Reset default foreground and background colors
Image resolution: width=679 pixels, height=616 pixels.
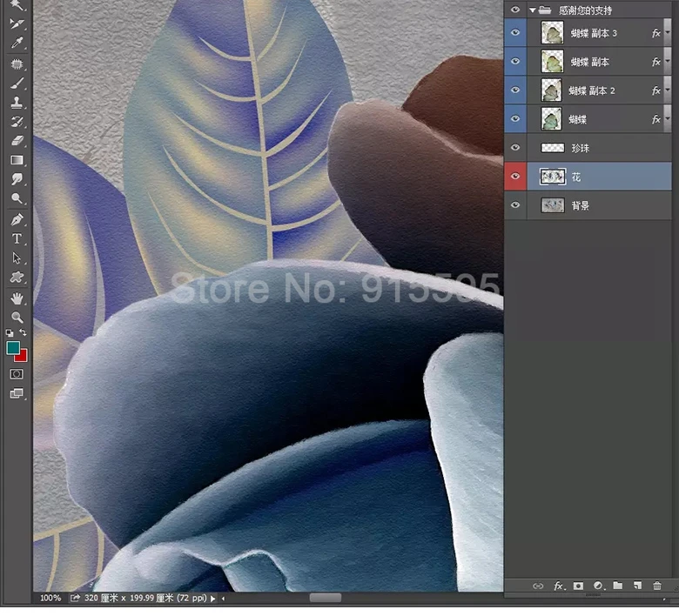click(x=10, y=333)
